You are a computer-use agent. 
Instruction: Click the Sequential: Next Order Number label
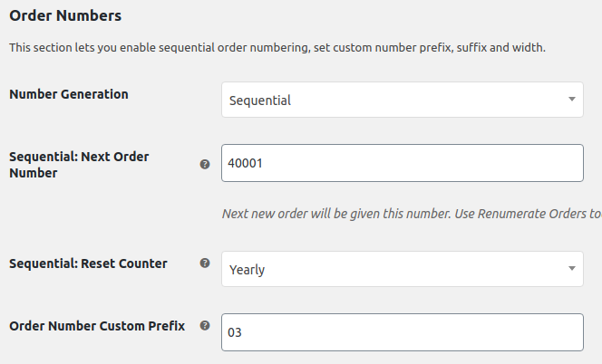click(79, 165)
